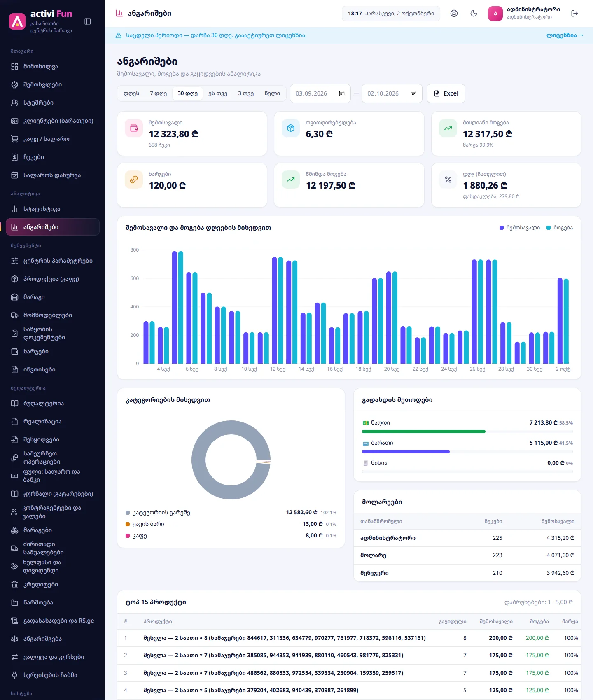
Task: Open ვალუტა და კურსები exchange icon
Action: pyautogui.click(x=14, y=657)
